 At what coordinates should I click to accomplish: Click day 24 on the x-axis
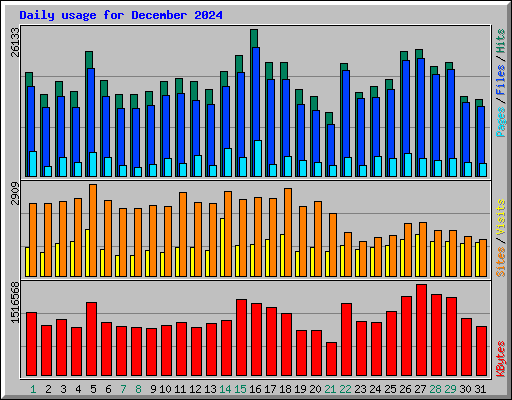[375, 389]
